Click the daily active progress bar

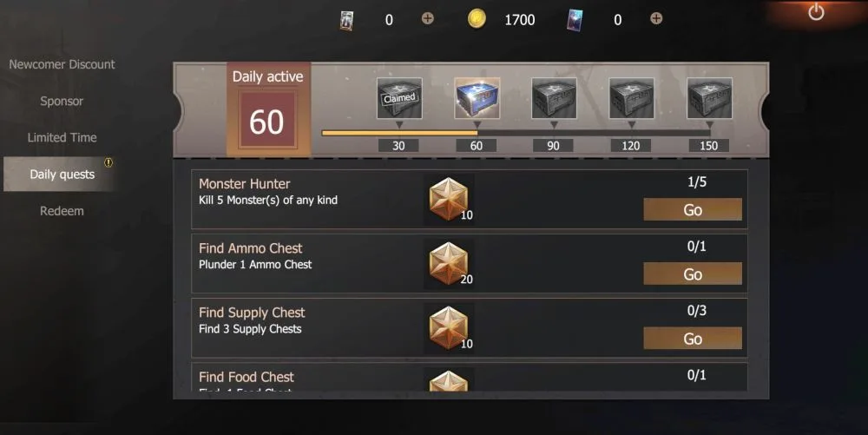[516, 133]
